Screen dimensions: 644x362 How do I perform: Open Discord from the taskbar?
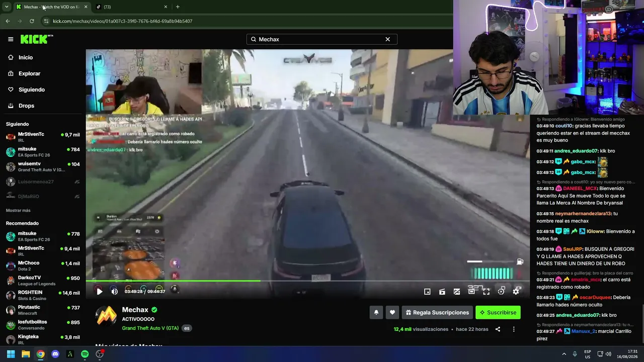[x=55, y=354]
